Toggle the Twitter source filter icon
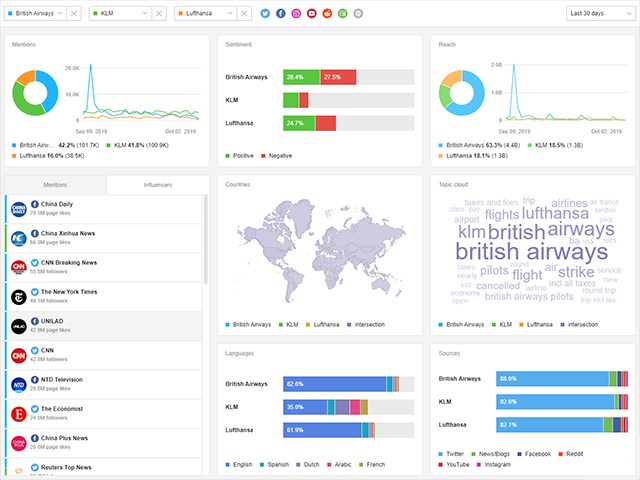This screenshot has height=480, width=640. coord(265,13)
